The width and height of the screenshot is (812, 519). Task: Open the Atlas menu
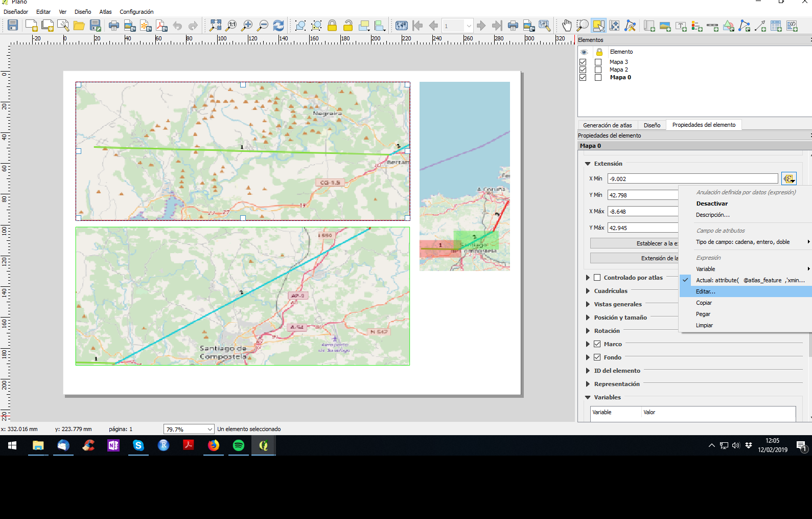tap(105, 12)
